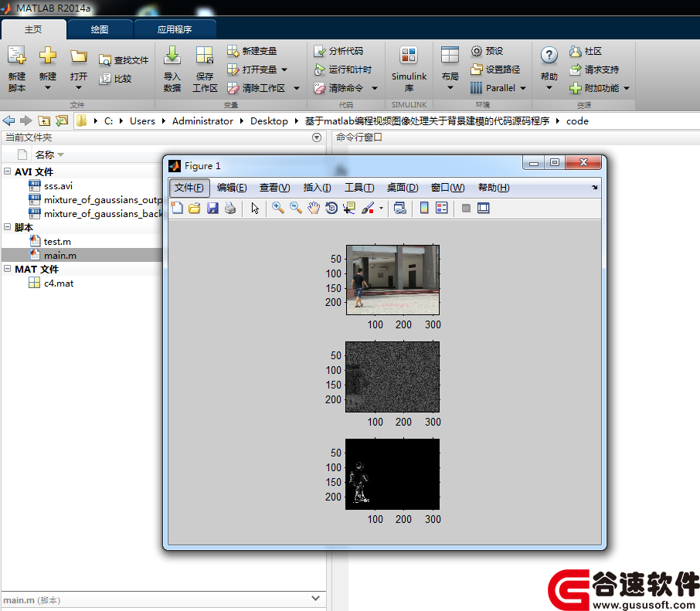Click Community (社区) icon

(575, 51)
